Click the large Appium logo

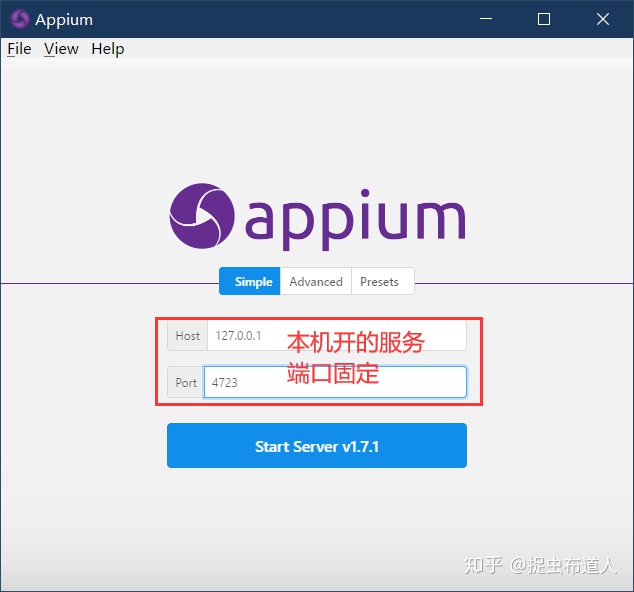317,216
